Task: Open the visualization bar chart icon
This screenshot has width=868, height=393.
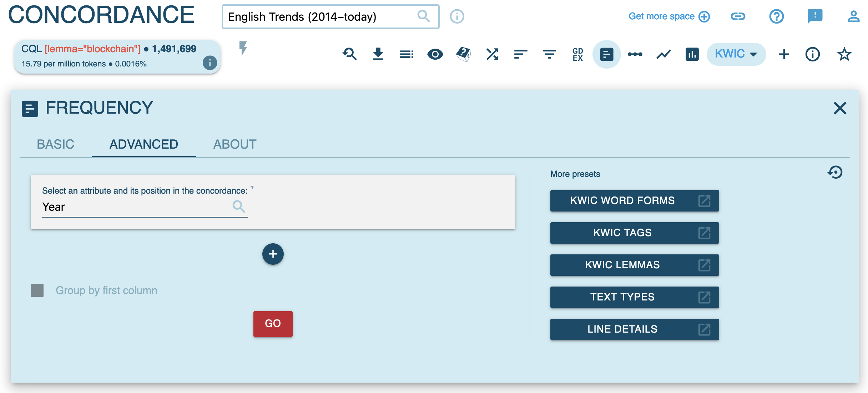Action: (x=692, y=54)
